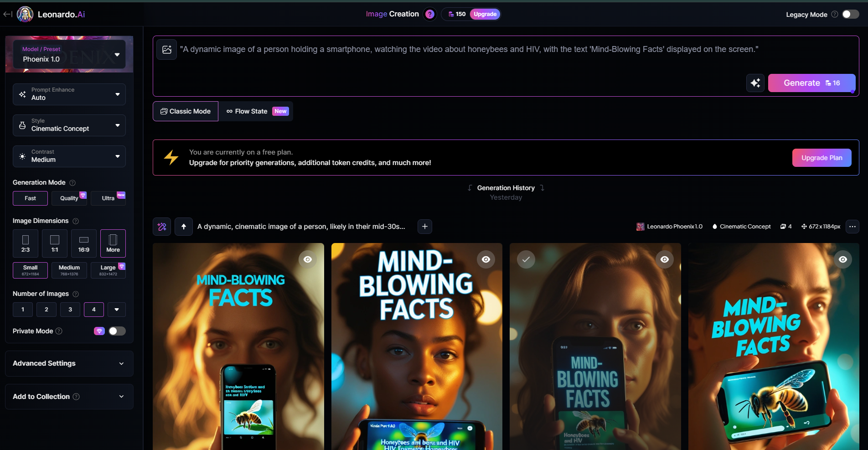The image size is (868, 450).
Task: Select the Medium 768×1376 size
Action: coord(69,270)
